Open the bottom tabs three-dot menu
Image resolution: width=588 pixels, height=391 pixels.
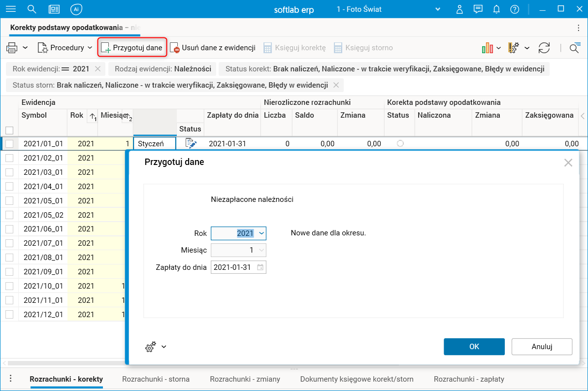pos(10,378)
